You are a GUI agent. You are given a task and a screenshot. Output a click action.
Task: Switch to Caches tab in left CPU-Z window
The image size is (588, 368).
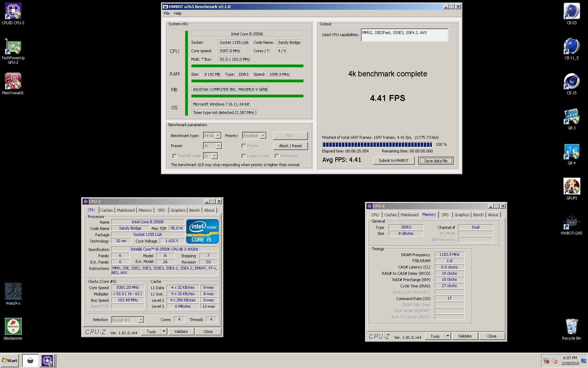(107, 210)
